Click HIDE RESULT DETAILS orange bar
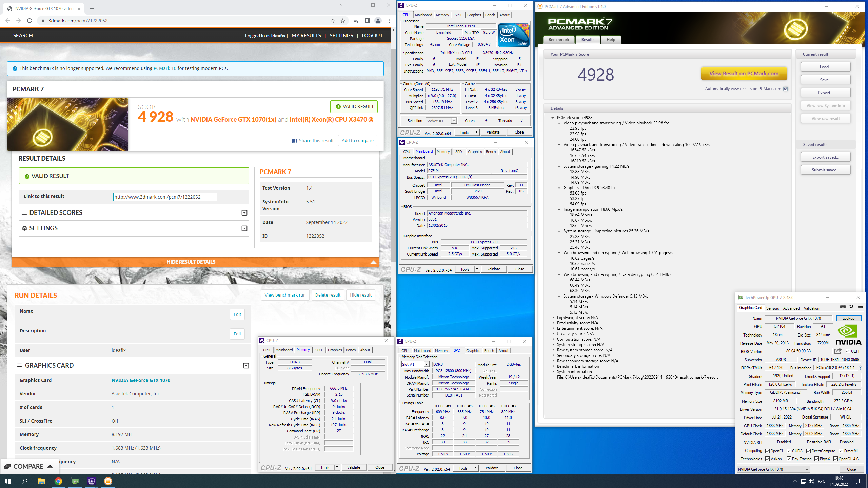The height and width of the screenshot is (488, 868). tap(195, 262)
